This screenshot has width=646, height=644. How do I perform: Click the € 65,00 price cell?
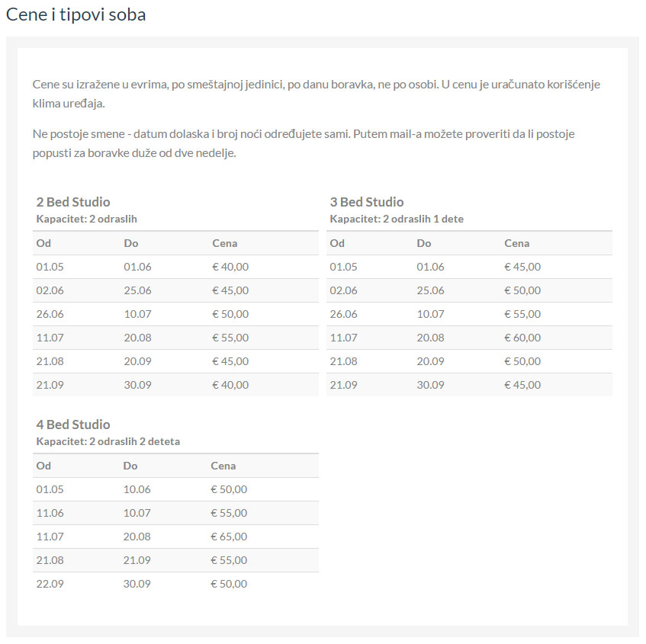[x=229, y=537]
